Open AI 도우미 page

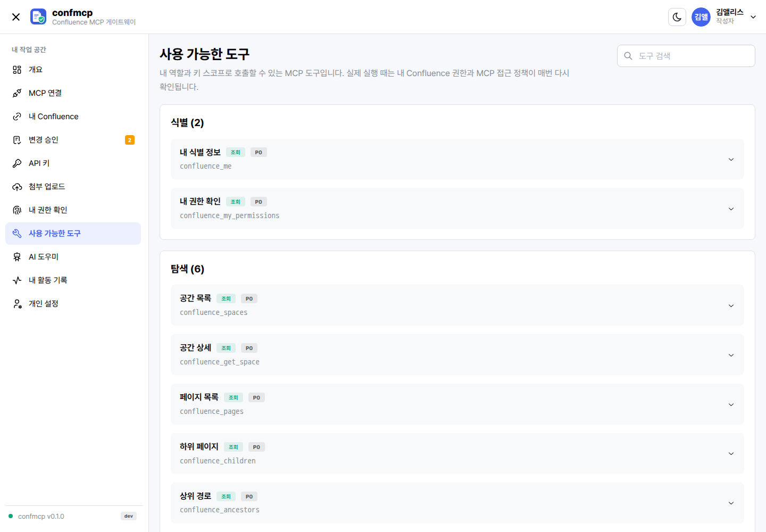[73, 257]
